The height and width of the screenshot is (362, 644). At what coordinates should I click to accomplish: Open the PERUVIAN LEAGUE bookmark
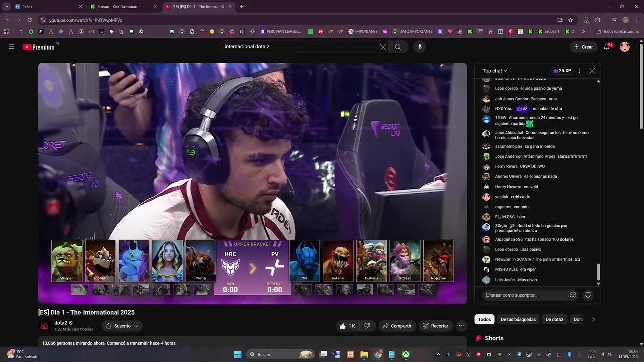pos(281,31)
